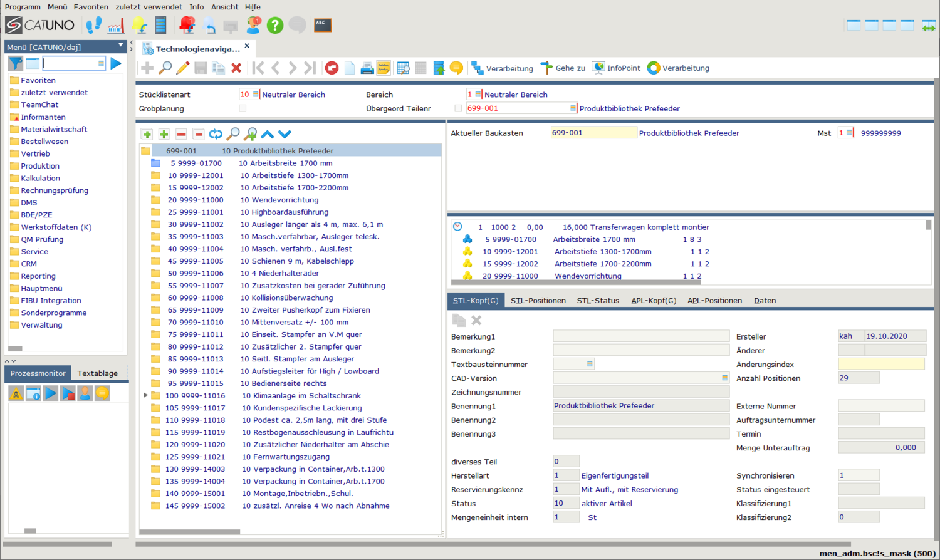Toggle the checkbox next to Übergeord Teilenr

tap(458, 108)
